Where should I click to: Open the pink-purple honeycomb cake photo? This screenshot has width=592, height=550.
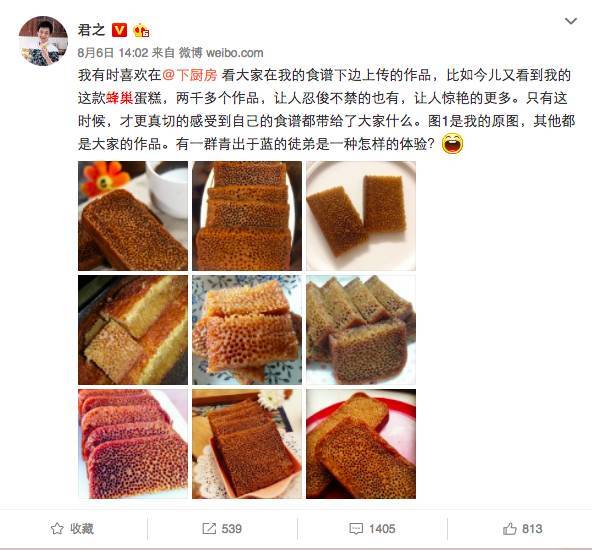(133, 444)
